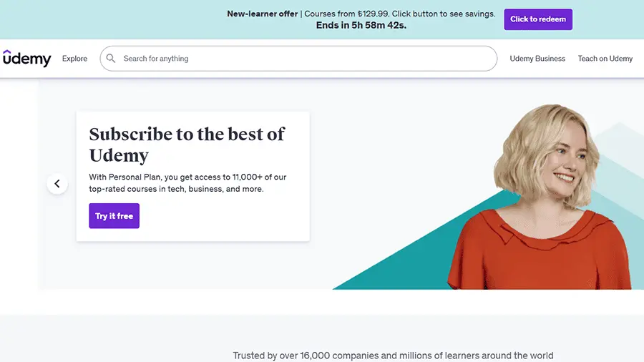Go to previous carousel slide arrow
This screenshot has height=362, width=644.
(x=57, y=184)
